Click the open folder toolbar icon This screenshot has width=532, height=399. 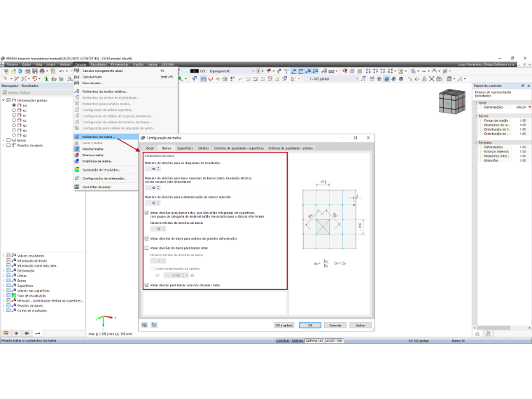(x=13, y=71)
